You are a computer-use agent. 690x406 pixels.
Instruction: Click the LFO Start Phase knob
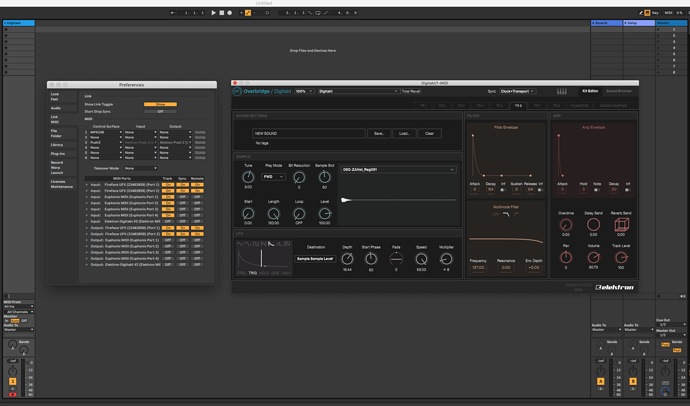[x=371, y=259]
